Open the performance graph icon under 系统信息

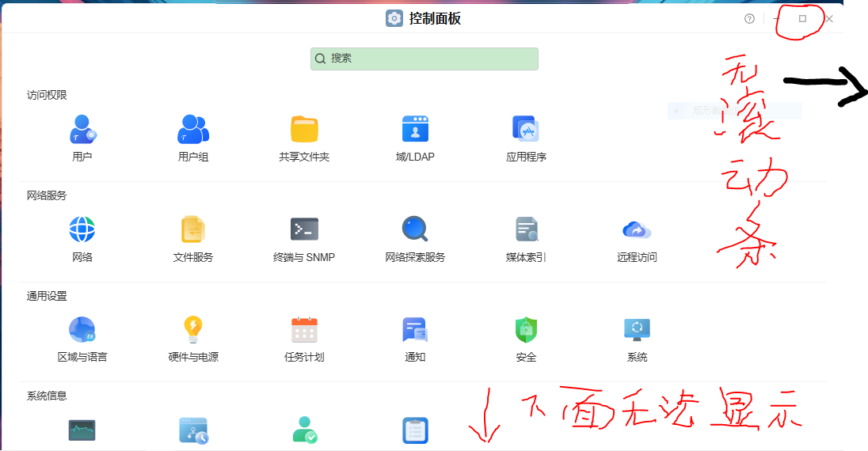(82, 430)
